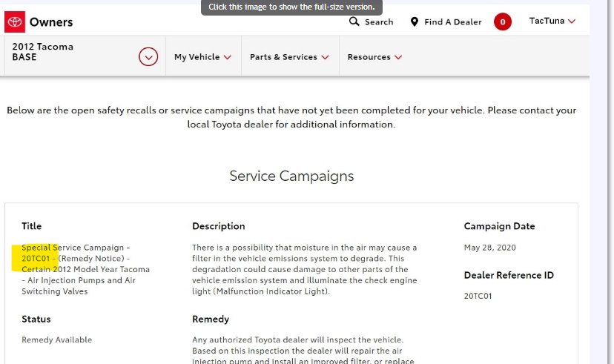The width and height of the screenshot is (614, 364).
Task: Click the Title column heading
Action: tap(31, 226)
